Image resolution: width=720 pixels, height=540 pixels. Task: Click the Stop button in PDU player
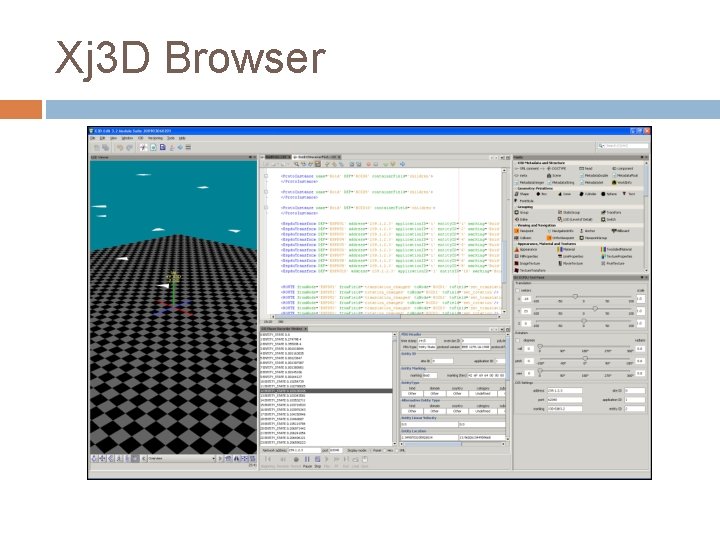(x=318, y=460)
